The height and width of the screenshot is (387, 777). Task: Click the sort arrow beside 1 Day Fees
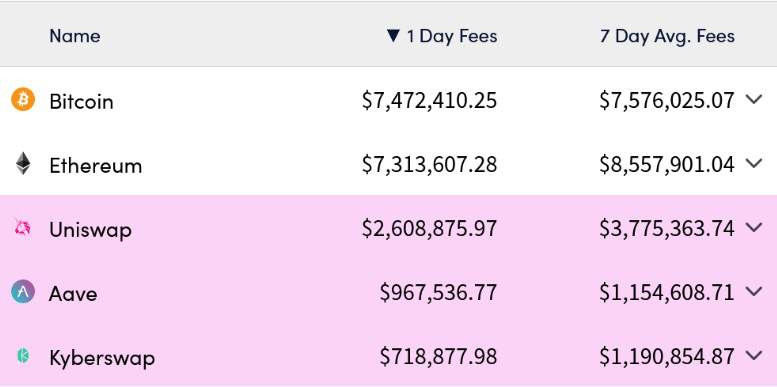pyautogui.click(x=393, y=35)
